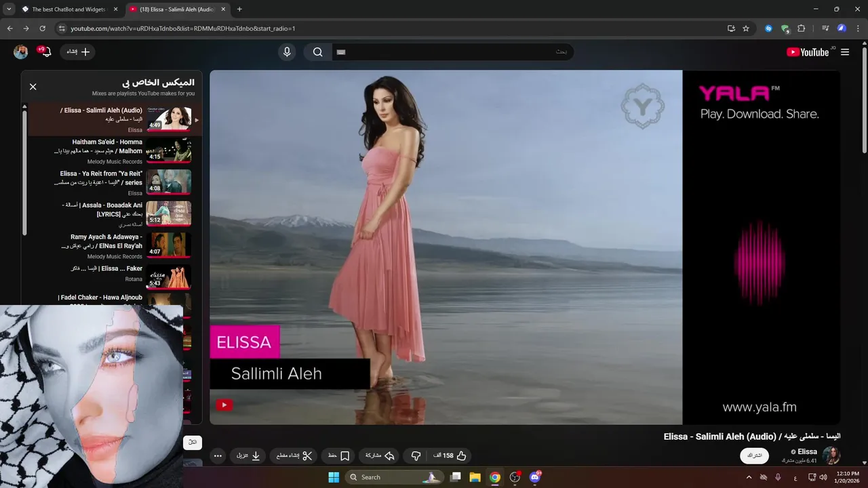
Task: Click the share arrow button
Action: tap(380, 456)
